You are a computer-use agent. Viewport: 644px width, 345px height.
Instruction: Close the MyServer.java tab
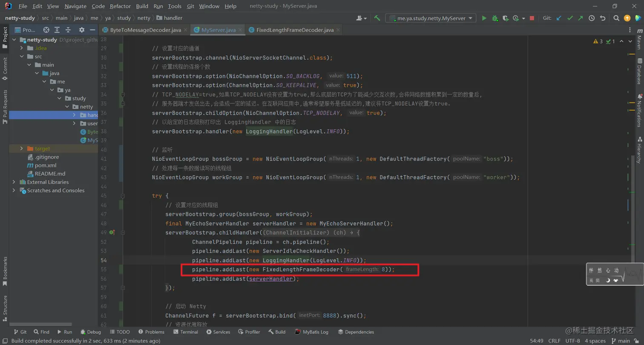pos(240,30)
